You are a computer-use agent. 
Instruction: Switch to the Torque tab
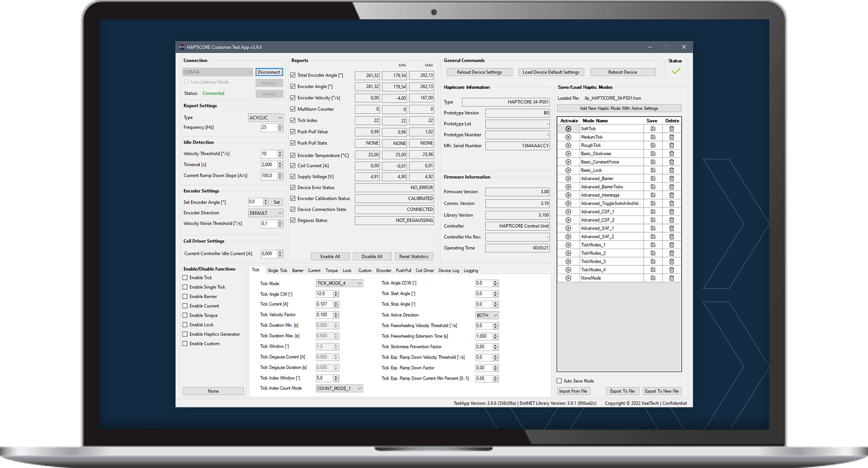pos(331,270)
